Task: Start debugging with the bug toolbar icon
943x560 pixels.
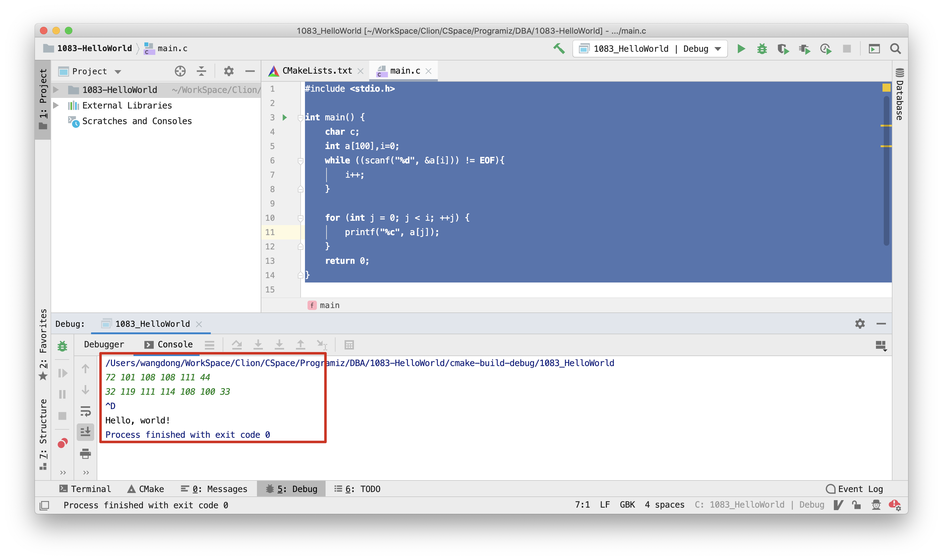Action: [762, 48]
